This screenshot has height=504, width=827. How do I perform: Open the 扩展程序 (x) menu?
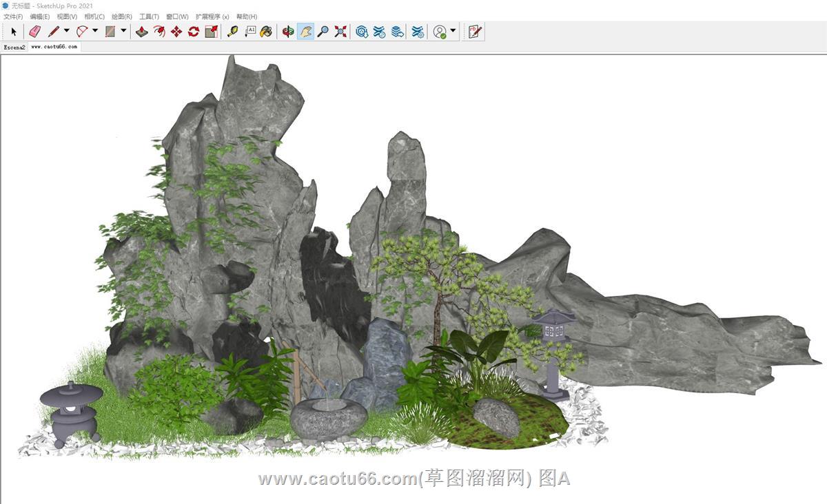212,17
